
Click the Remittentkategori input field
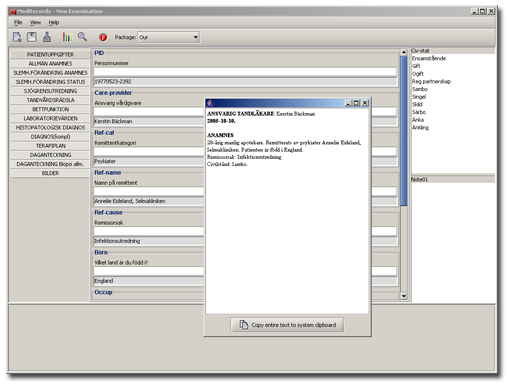(149, 152)
